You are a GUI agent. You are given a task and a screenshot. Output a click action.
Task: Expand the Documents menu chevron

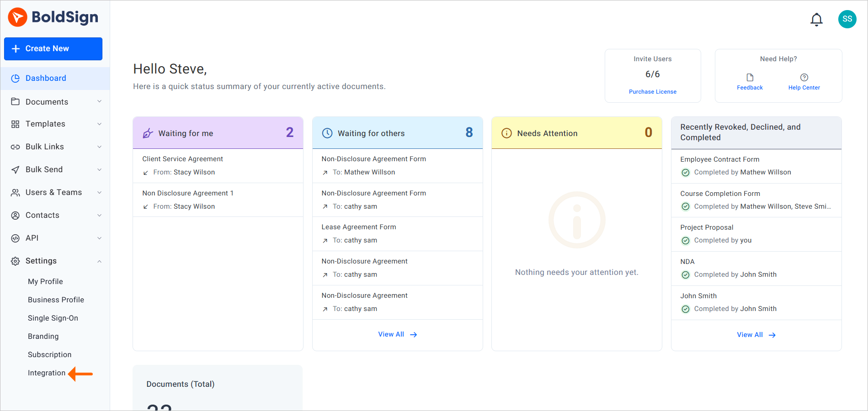point(99,101)
